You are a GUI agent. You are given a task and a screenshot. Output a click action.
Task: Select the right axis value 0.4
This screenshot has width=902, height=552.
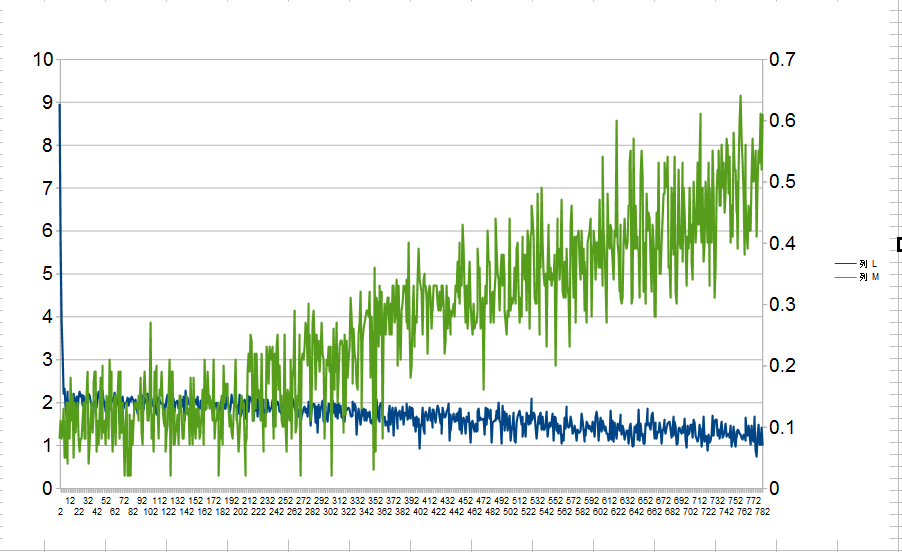tap(782, 243)
